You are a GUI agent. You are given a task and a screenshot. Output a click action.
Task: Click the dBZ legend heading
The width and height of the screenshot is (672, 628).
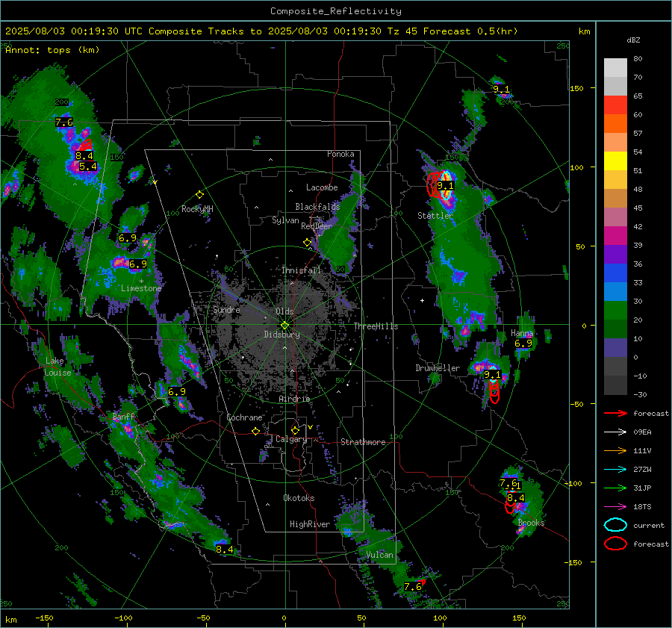[633, 40]
